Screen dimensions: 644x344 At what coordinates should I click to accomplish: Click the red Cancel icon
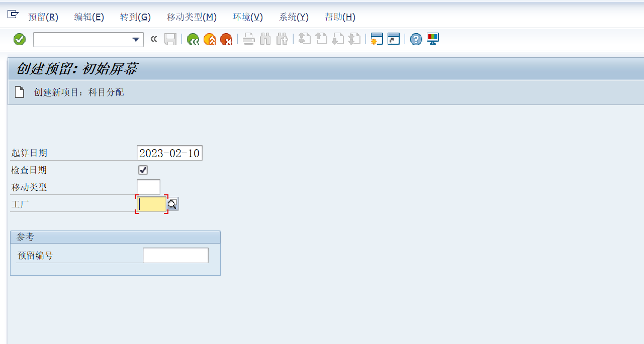(x=226, y=39)
